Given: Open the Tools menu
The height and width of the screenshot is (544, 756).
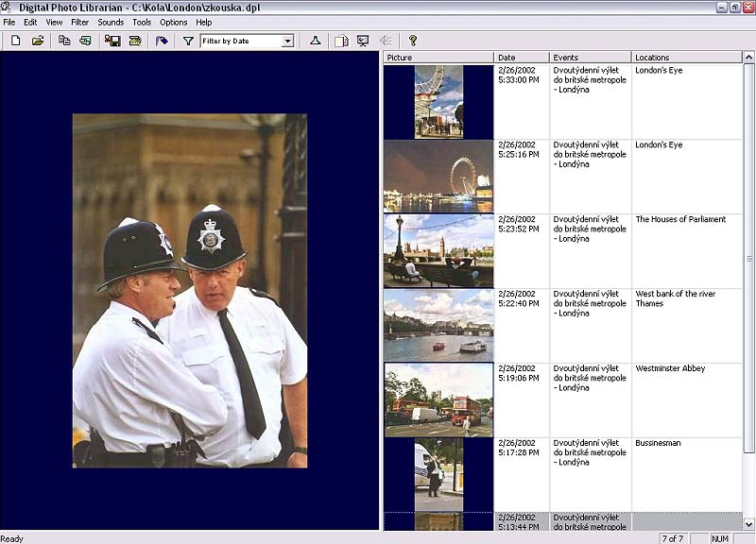Looking at the screenshot, I should 142,22.
